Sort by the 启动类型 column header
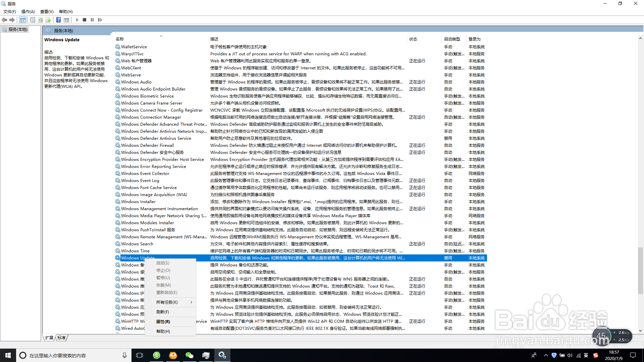 (452, 39)
